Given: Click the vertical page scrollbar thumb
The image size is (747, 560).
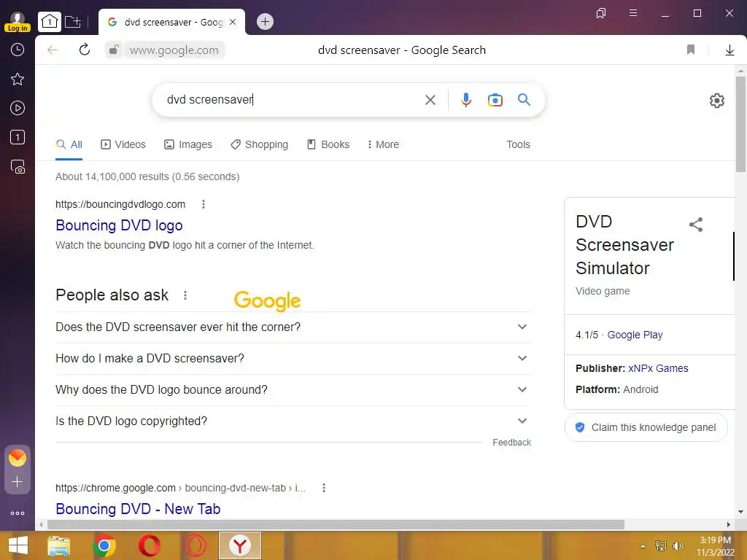Looking at the screenshot, I should click(x=740, y=124).
